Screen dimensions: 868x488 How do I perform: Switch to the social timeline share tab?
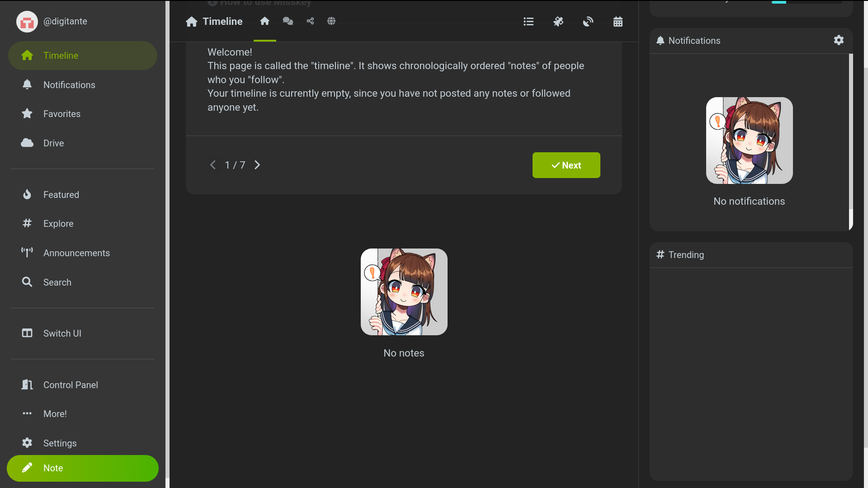pos(310,21)
